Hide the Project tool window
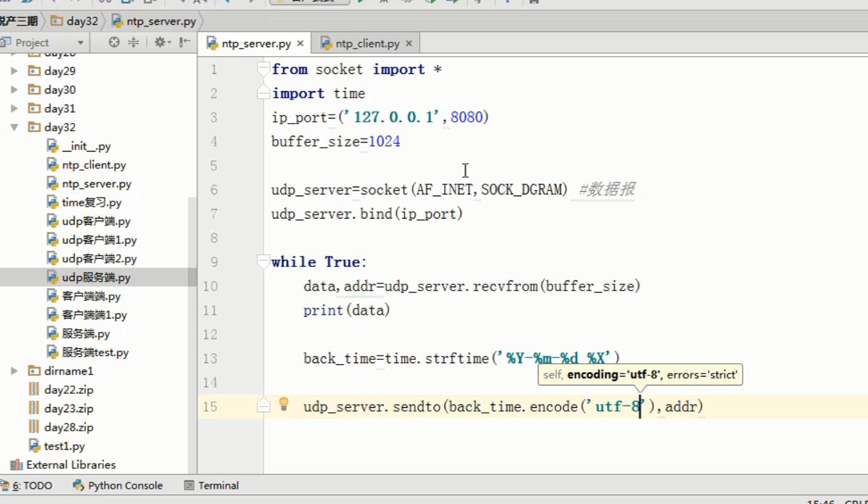 (184, 43)
